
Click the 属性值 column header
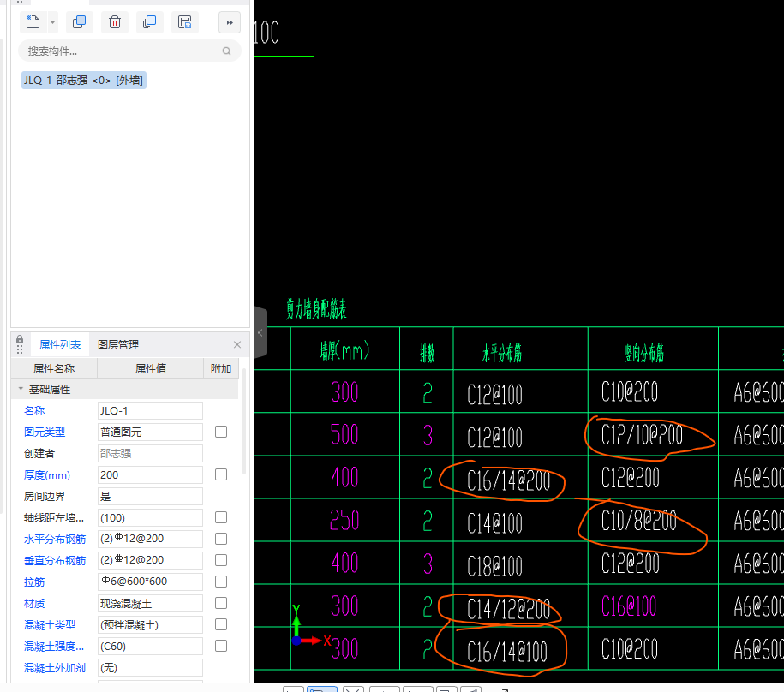(151, 369)
